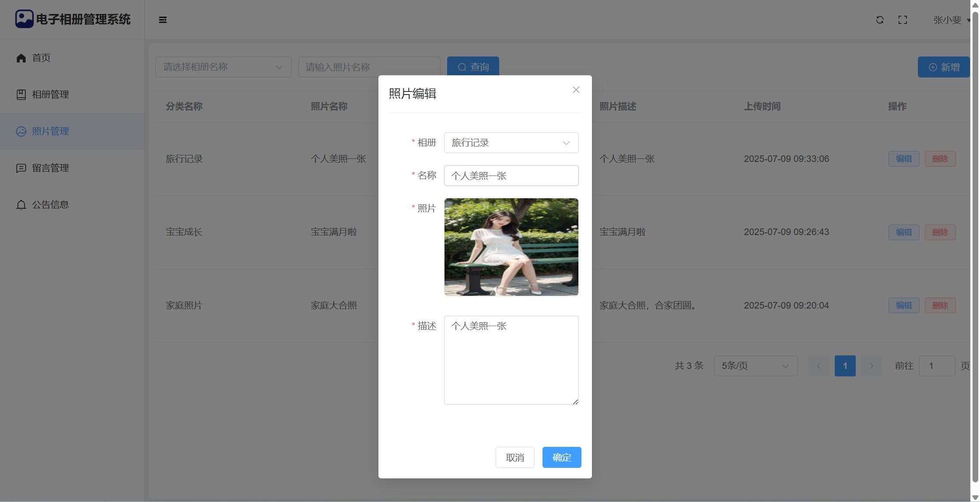Click into the 名称 input field
The image size is (980, 502).
[511, 176]
